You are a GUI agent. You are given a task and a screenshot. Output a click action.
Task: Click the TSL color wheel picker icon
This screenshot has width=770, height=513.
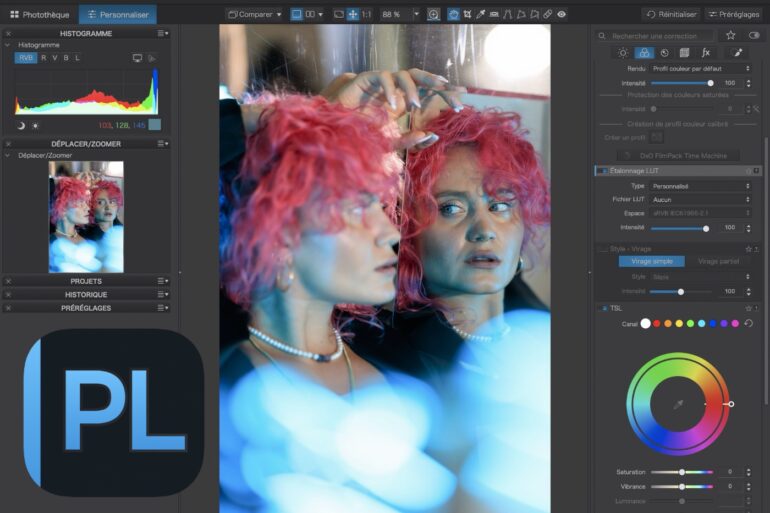677,404
